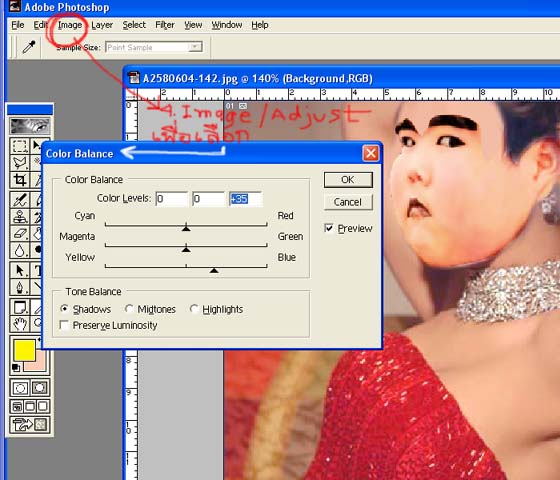Screen dimensions: 560x480
Task: Select the Crop tool
Action: (20, 180)
